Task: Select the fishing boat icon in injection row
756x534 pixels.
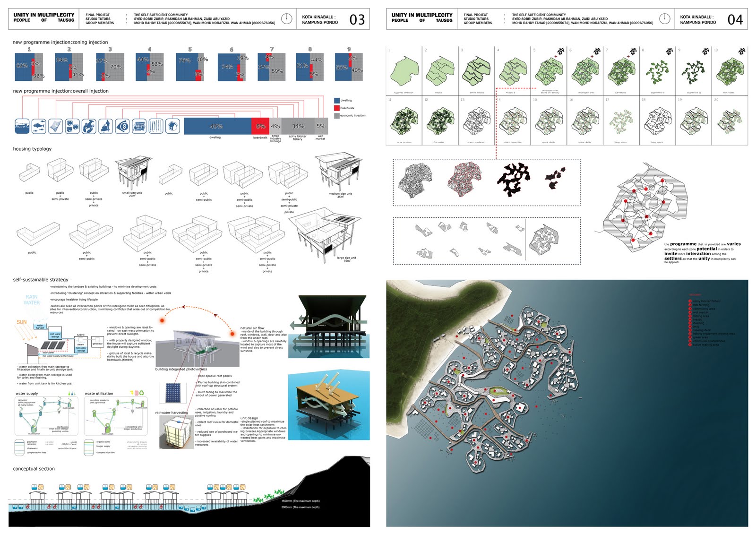Action: pos(22,125)
